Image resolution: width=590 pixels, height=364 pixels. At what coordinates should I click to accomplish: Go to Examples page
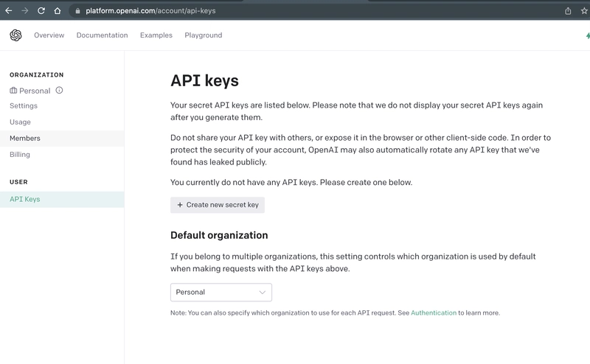[x=156, y=35]
